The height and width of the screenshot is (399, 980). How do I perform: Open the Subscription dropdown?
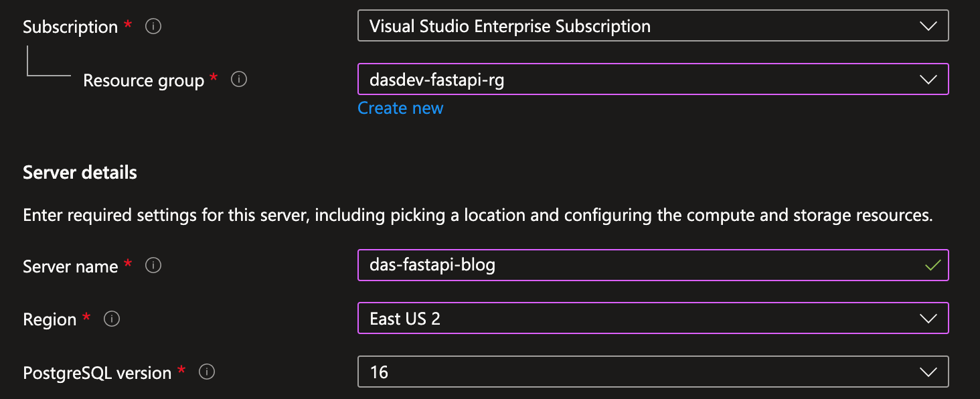click(x=653, y=26)
